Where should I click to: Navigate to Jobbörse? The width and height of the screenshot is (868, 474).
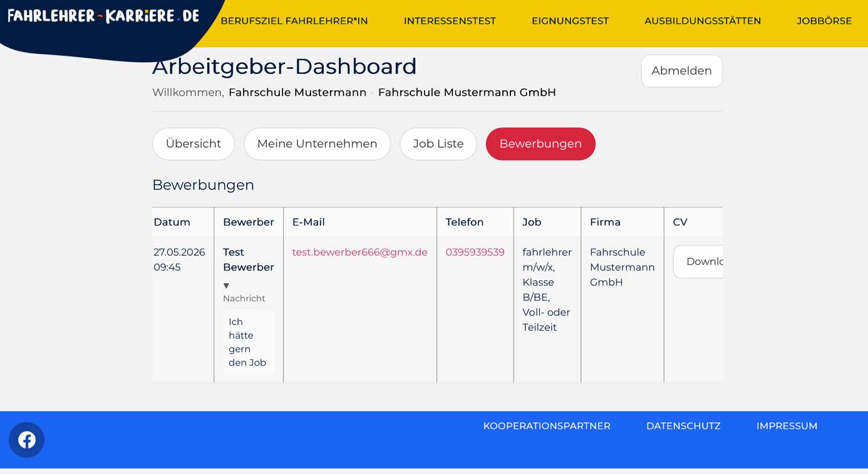[824, 21]
